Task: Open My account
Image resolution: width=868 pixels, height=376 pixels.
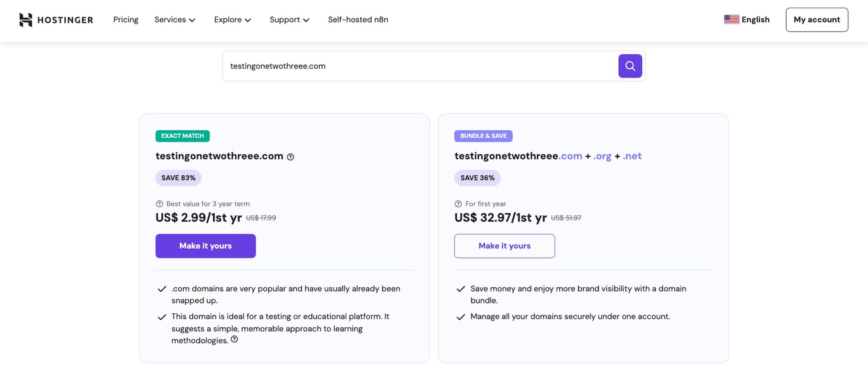Action: point(817,20)
